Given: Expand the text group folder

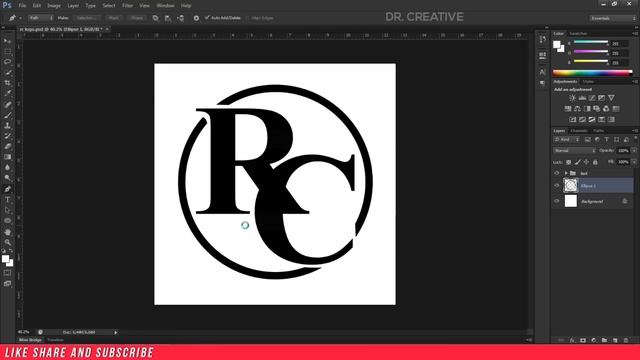Looking at the screenshot, I should click(x=566, y=173).
